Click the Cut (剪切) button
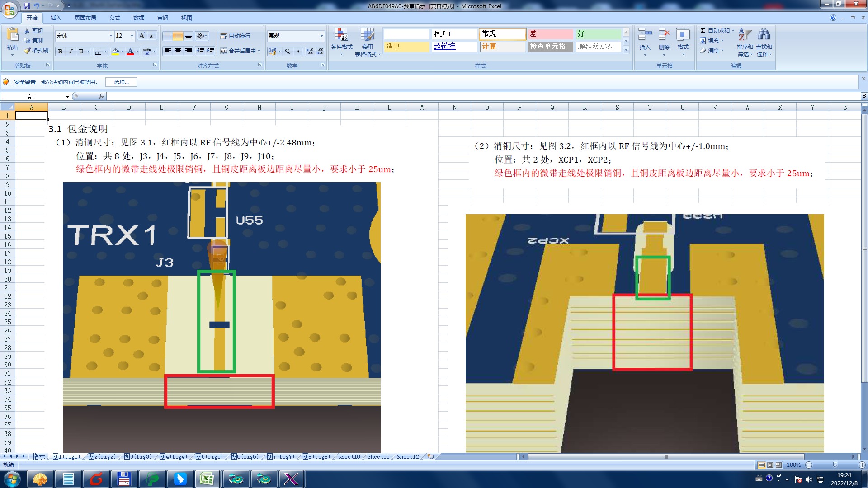Image resolution: width=868 pixels, height=488 pixels. 34,31
